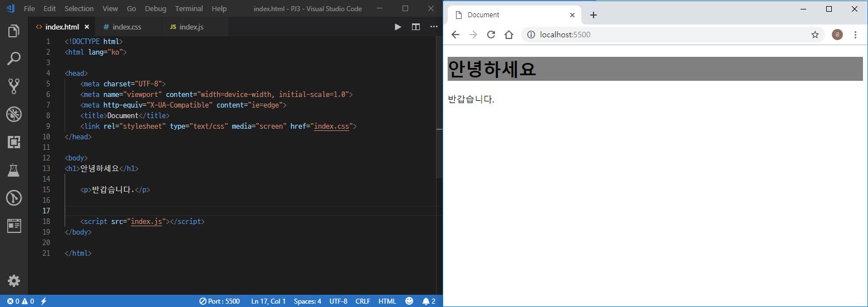
Task: Stop Live Server at Port : 5500
Action: [x=219, y=301]
